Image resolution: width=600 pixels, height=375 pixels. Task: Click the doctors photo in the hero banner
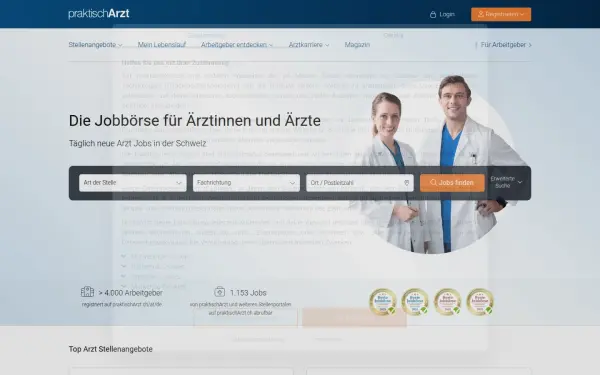coord(440,165)
